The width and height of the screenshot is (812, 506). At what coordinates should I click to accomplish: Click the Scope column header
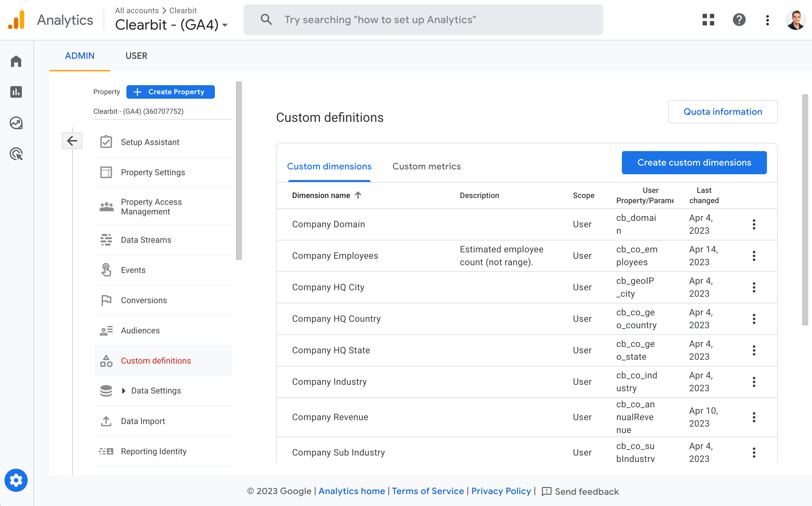point(583,195)
